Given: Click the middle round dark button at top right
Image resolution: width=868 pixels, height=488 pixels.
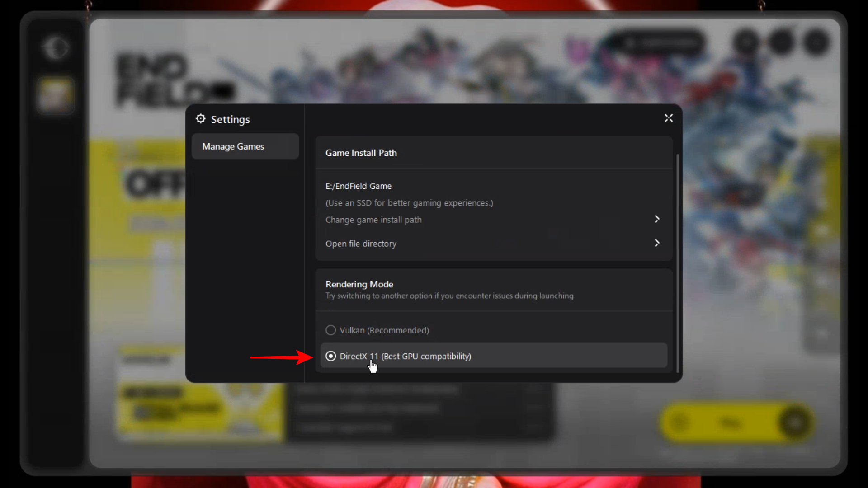Looking at the screenshot, I should click(x=781, y=43).
